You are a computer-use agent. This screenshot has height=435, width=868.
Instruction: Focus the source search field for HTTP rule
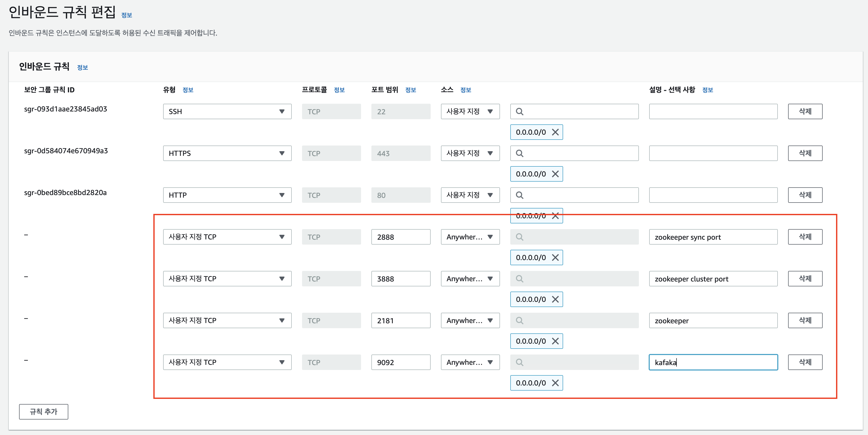click(574, 195)
